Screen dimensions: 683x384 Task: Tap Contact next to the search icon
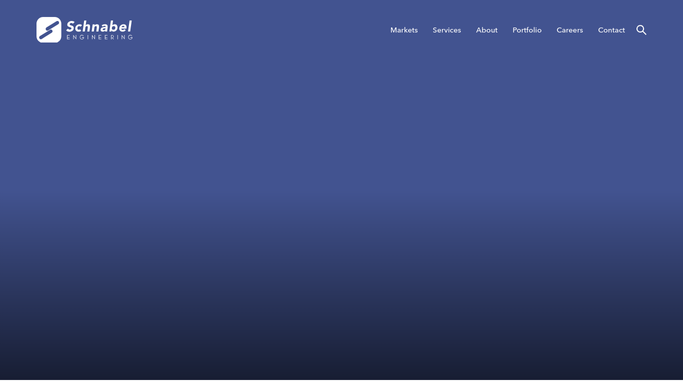(x=611, y=30)
